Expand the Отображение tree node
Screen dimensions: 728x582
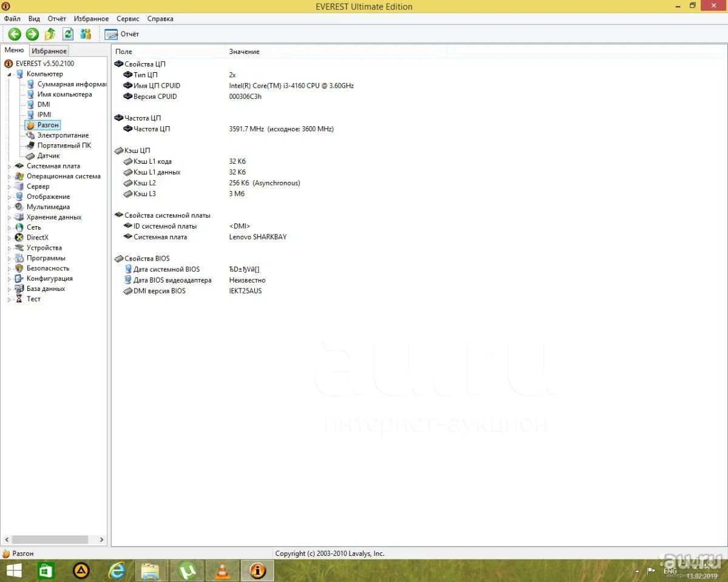(10, 197)
